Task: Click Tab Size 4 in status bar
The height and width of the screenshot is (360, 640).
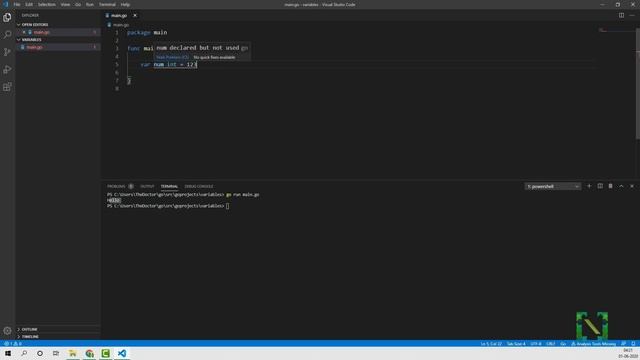Action: pyautogui.click(x=516, y=344)
